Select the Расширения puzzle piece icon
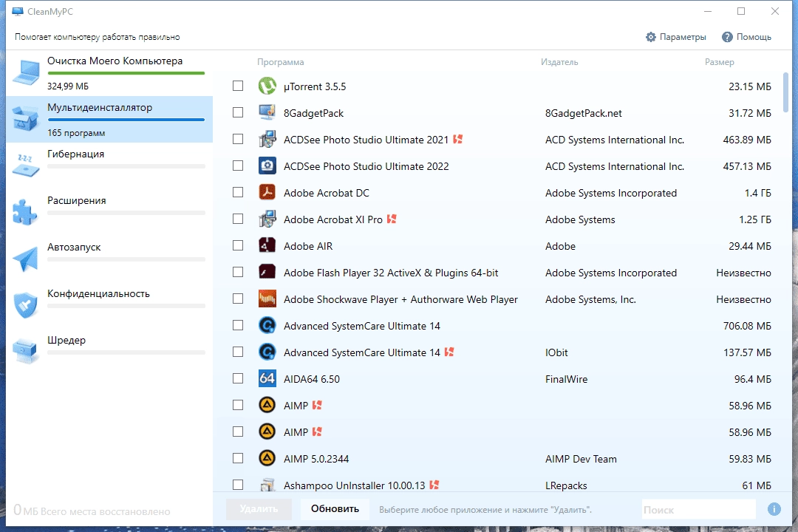Screen dimensions: 798x532 pos(25,212)
